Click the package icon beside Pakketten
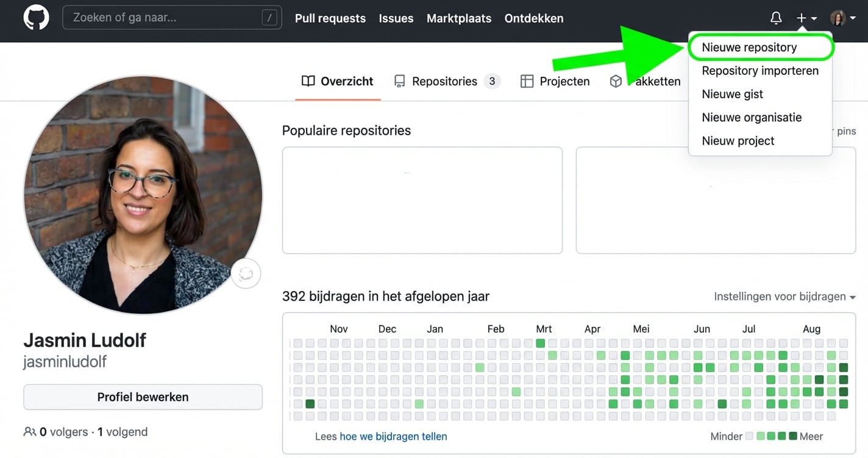The image size is (868, 458). click(x=616, y=80)
